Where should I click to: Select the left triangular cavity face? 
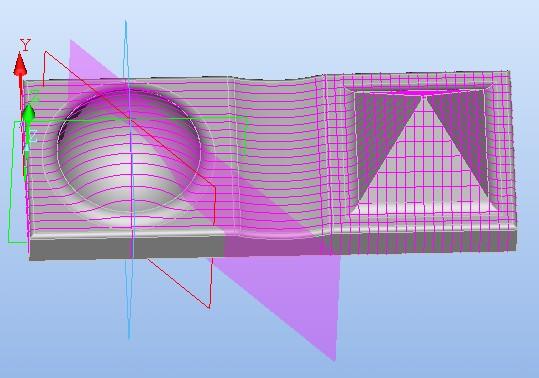(x=382, y=137)
